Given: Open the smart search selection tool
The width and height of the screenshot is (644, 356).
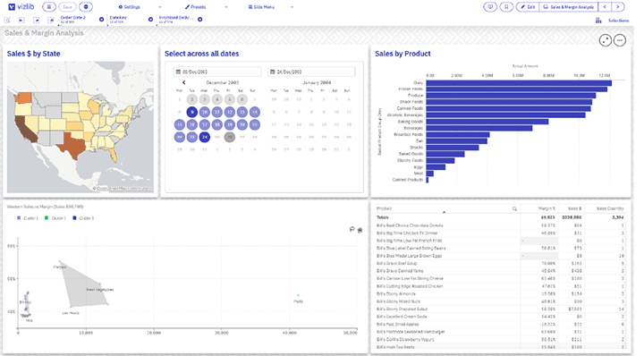Looking at the screenshot, I should click(x=7, y=20).
